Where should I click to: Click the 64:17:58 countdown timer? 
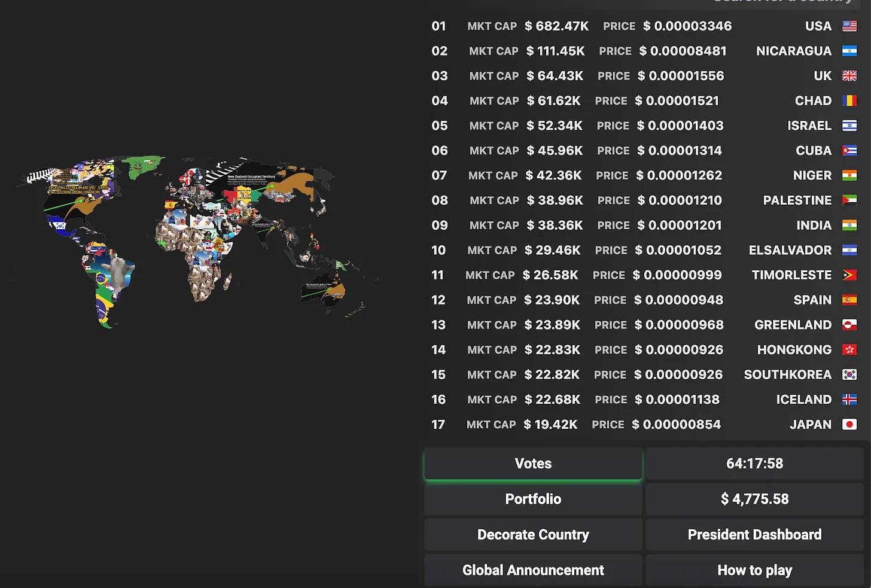754,464
